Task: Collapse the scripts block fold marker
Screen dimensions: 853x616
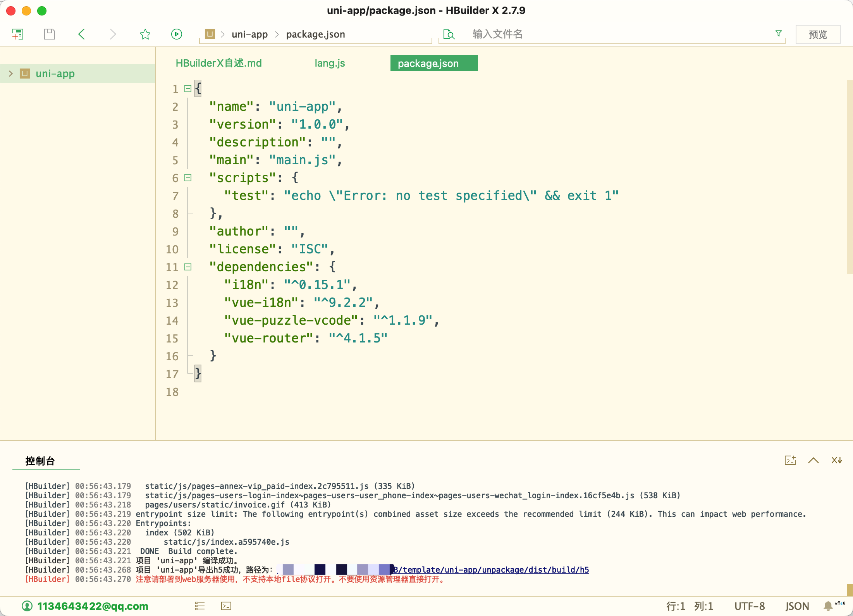Action: 188,178
